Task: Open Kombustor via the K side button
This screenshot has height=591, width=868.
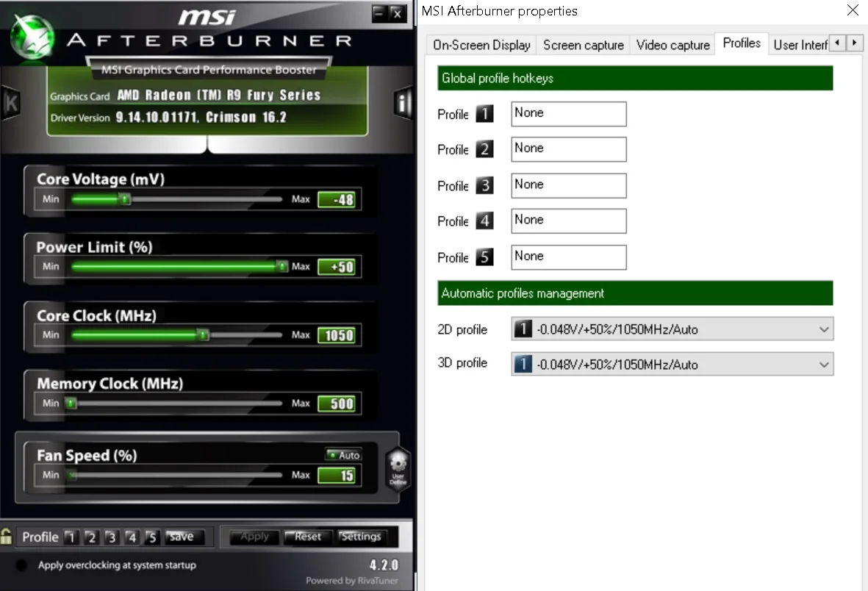Action: click(x=10, y=102)
